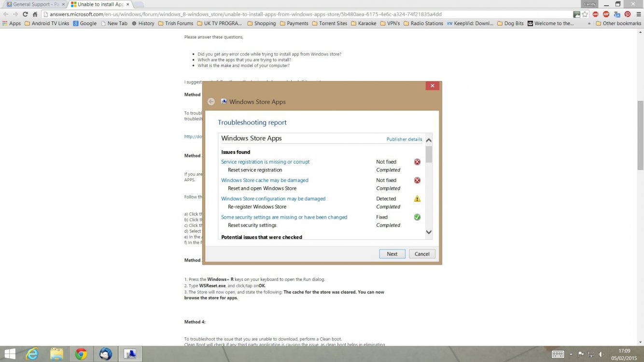This screenshot has width=644, height=362.
Task: Open the UK TV PROGRA... bookmark folder
Action: pyautogui.click(x=219, y=23)
